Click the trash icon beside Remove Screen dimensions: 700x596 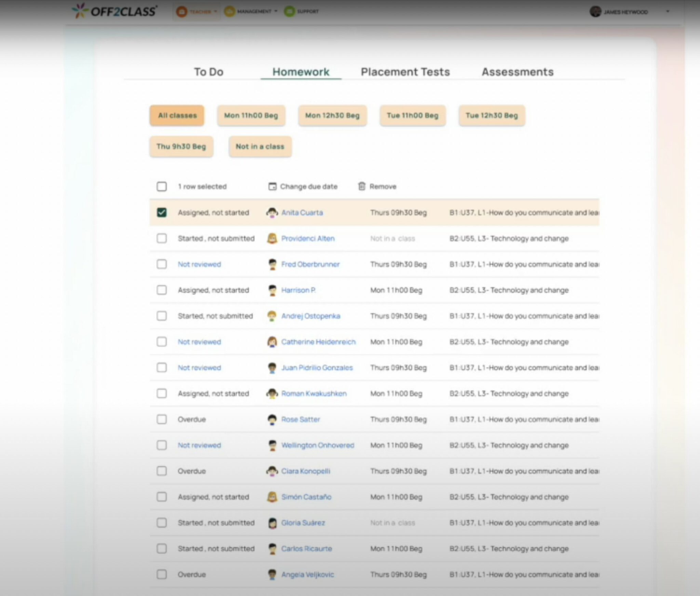coord(362,186)
